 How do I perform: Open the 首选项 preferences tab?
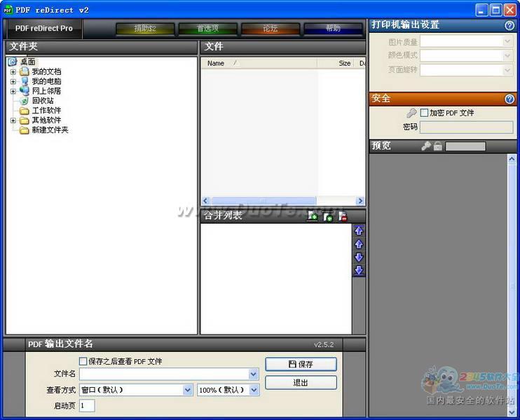click(208, 29)
